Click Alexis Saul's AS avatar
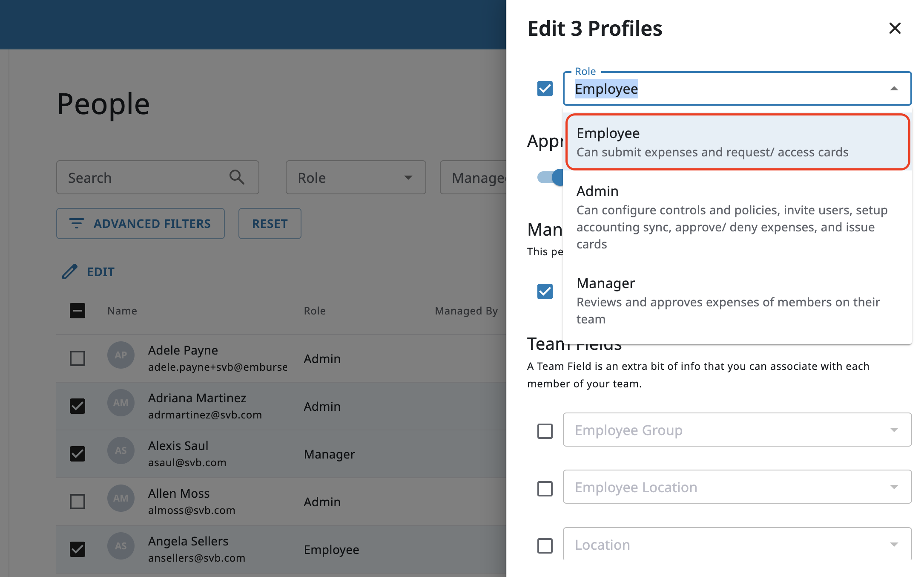 pos(121,450)
